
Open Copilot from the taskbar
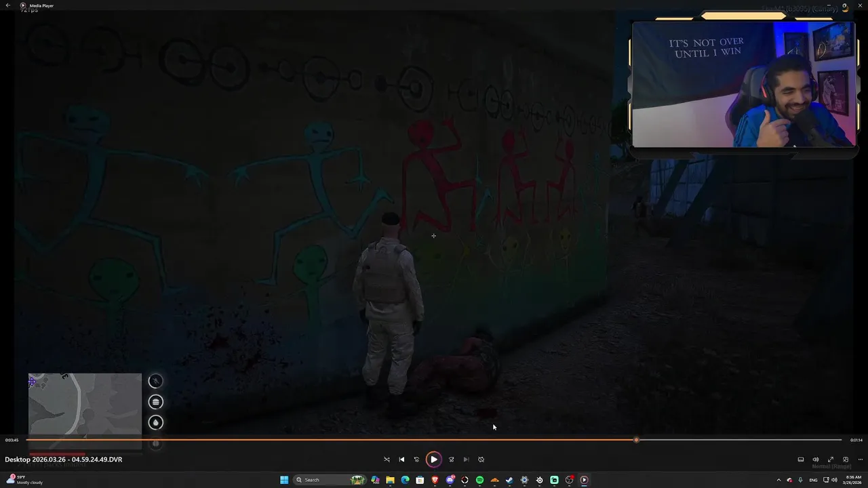[375, 480]
